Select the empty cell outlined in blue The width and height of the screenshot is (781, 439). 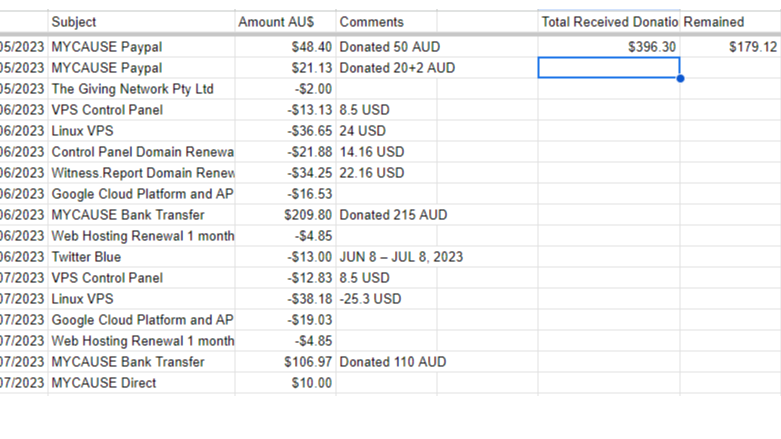(x=608, y=68)
